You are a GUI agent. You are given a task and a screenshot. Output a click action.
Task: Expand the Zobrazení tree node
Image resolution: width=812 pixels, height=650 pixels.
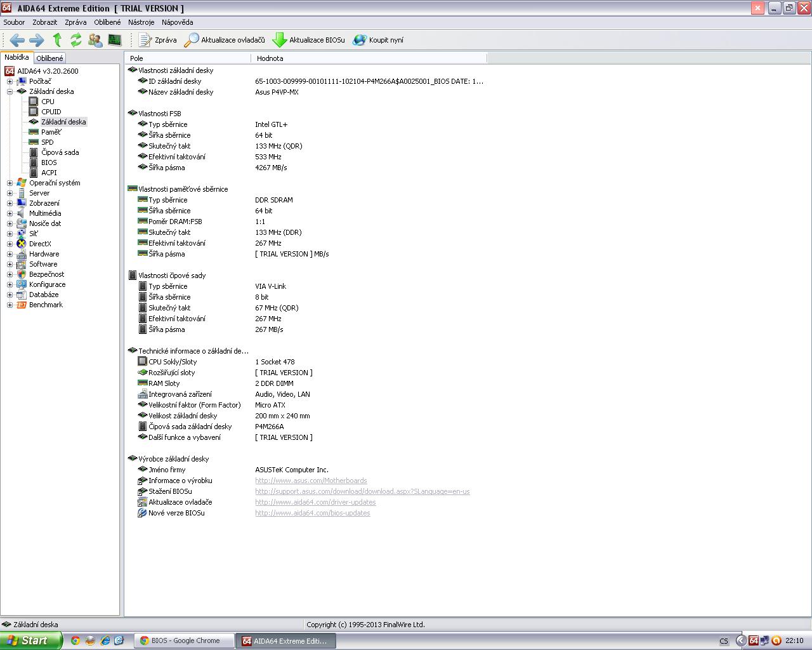[x=10, y=203]
